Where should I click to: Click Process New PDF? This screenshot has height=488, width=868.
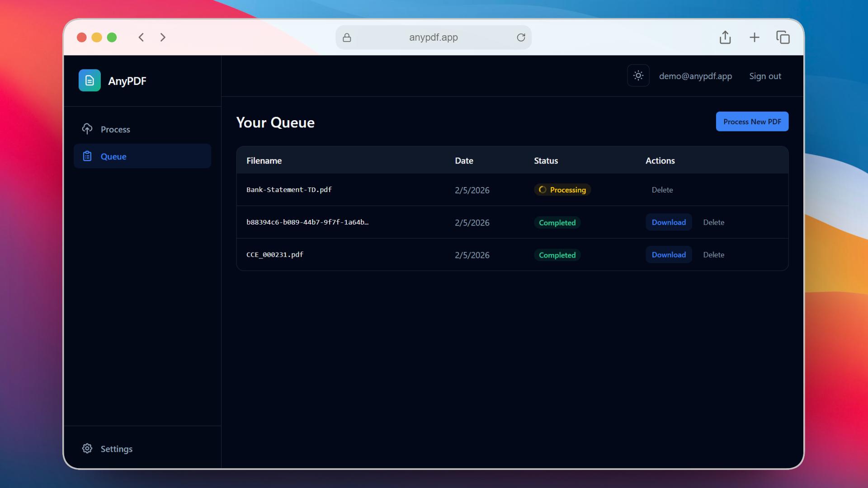(x=752, y=121)
